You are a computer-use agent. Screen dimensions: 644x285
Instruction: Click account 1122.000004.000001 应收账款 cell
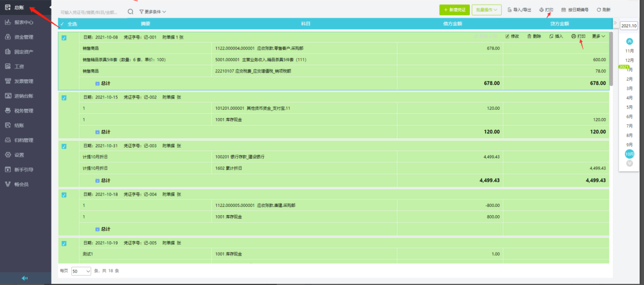(x=304, y=48)
